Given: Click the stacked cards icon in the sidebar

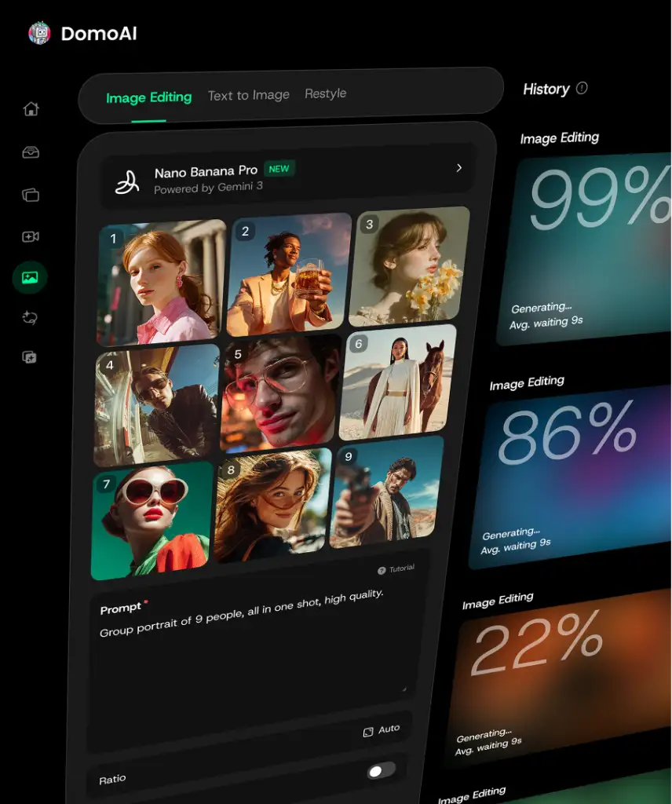Looking at the screenshot, I should point(31,195).
